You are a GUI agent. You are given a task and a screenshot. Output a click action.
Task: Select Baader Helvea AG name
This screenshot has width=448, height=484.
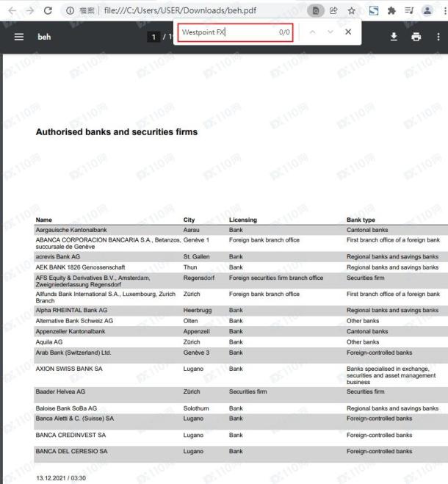pos(60,391)
